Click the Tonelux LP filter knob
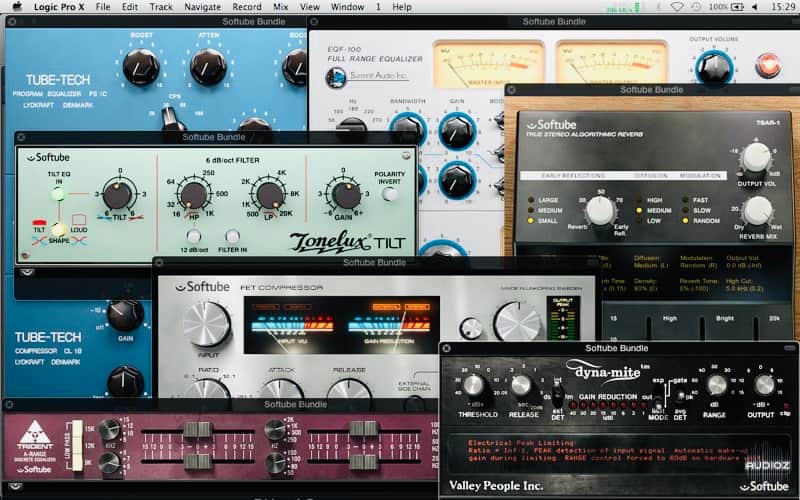 pyautogui.click(x=270, y=195)
